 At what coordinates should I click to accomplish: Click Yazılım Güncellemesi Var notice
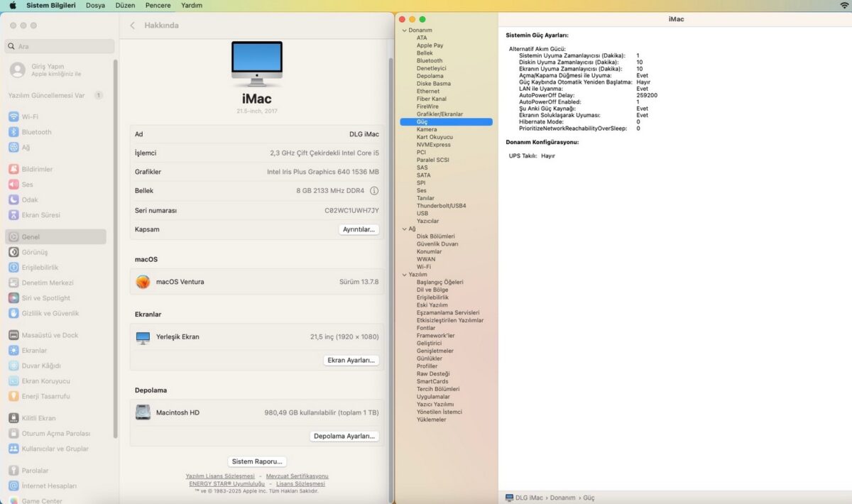[55, 95]
